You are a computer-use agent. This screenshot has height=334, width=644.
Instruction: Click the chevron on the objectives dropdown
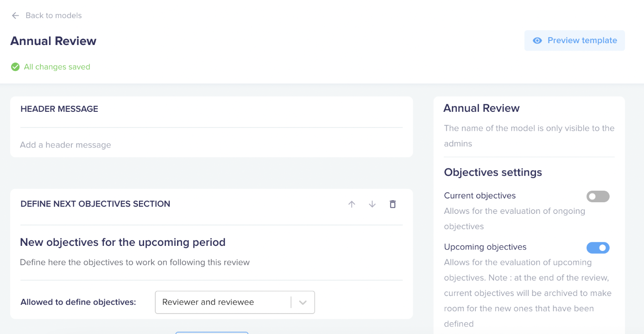point(303,302)
